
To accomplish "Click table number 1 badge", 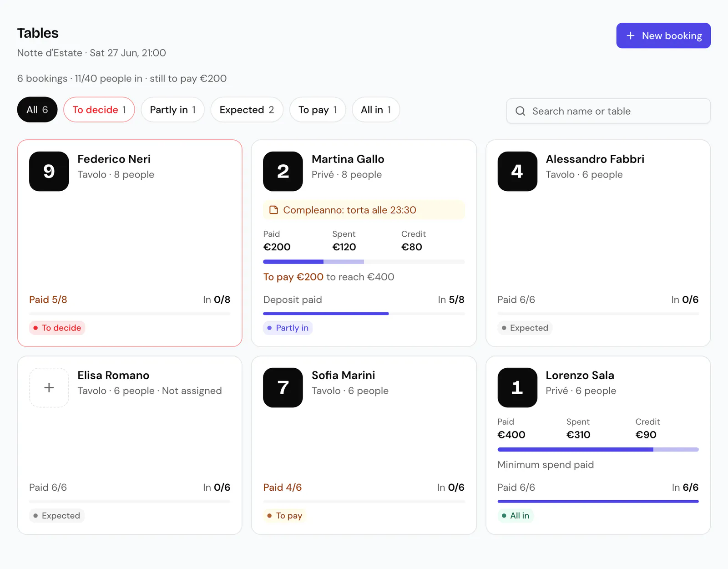I will [x=517, y=387].
